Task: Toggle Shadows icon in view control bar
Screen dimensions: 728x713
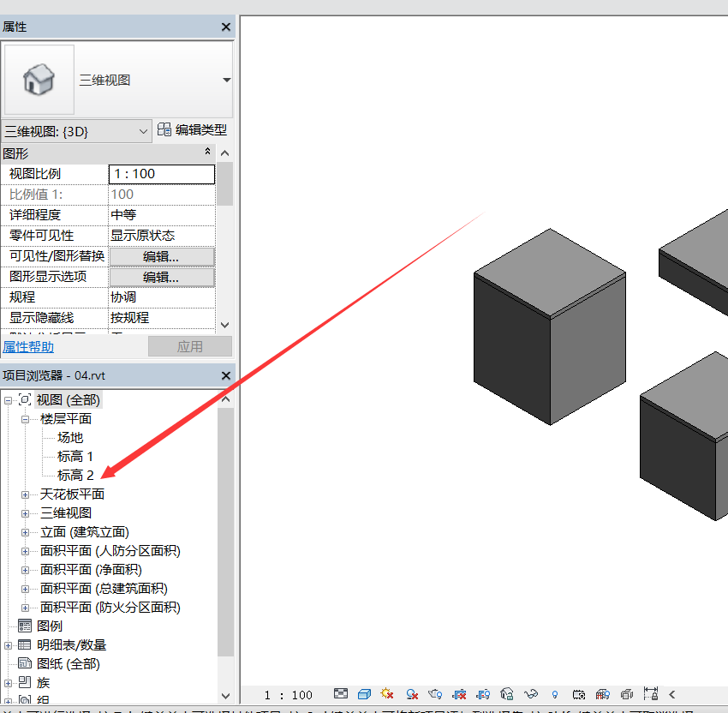Action: point(412,694)
